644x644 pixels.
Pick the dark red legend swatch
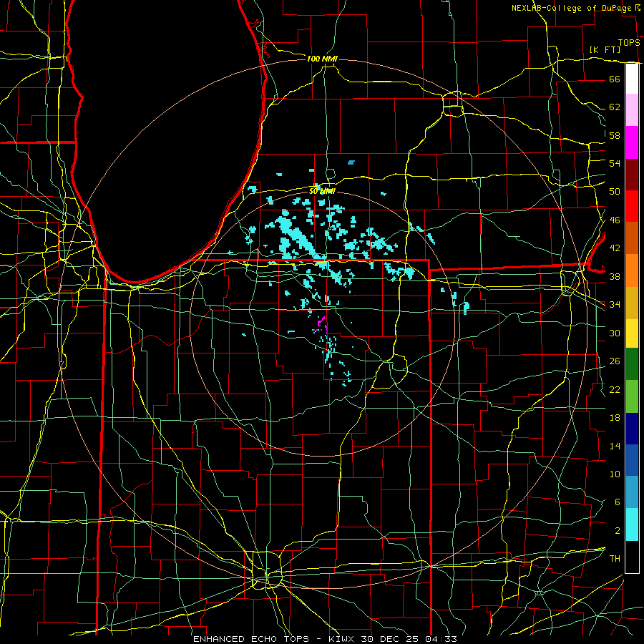pos(632,175)
